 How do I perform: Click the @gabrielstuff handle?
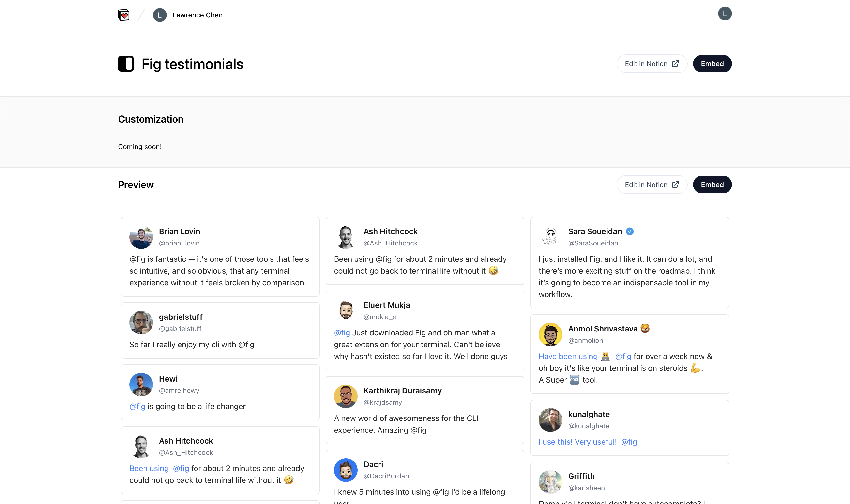180,329
